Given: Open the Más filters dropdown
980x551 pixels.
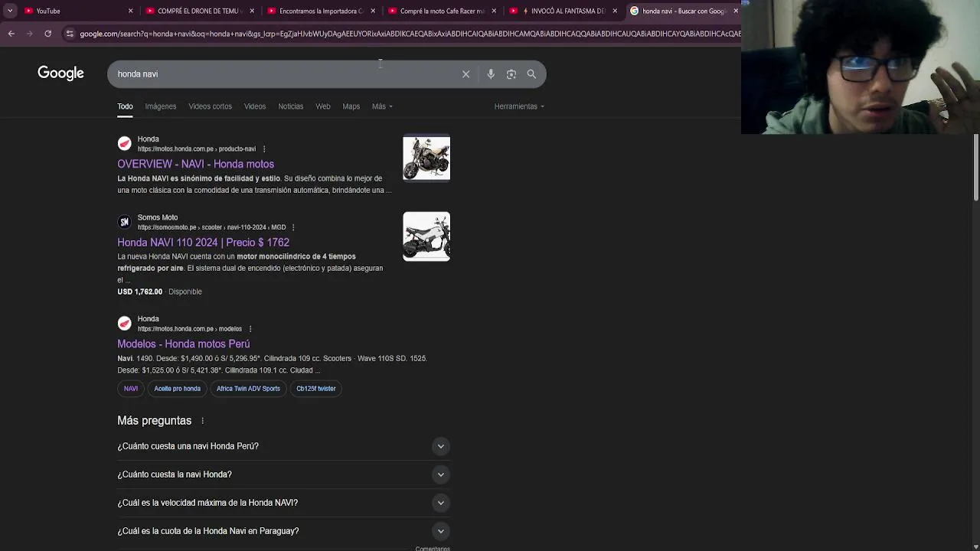Looking at the screenshot, I should 382,106.
